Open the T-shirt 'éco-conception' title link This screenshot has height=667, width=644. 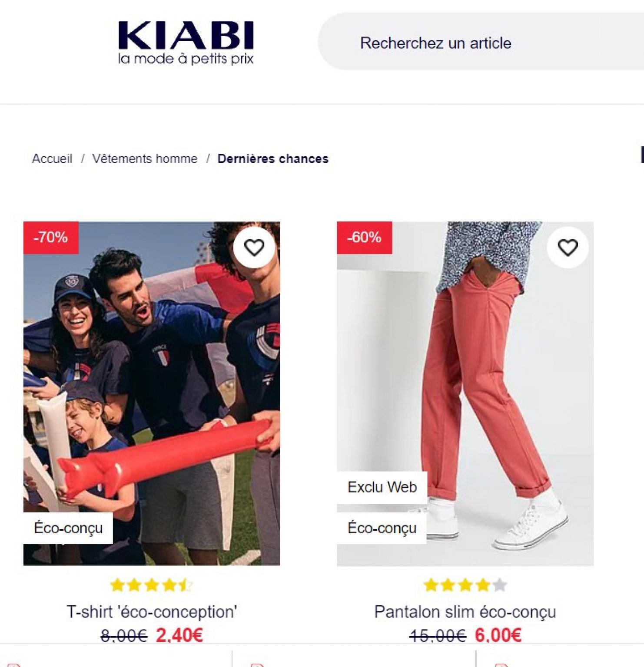click(152, 612)
